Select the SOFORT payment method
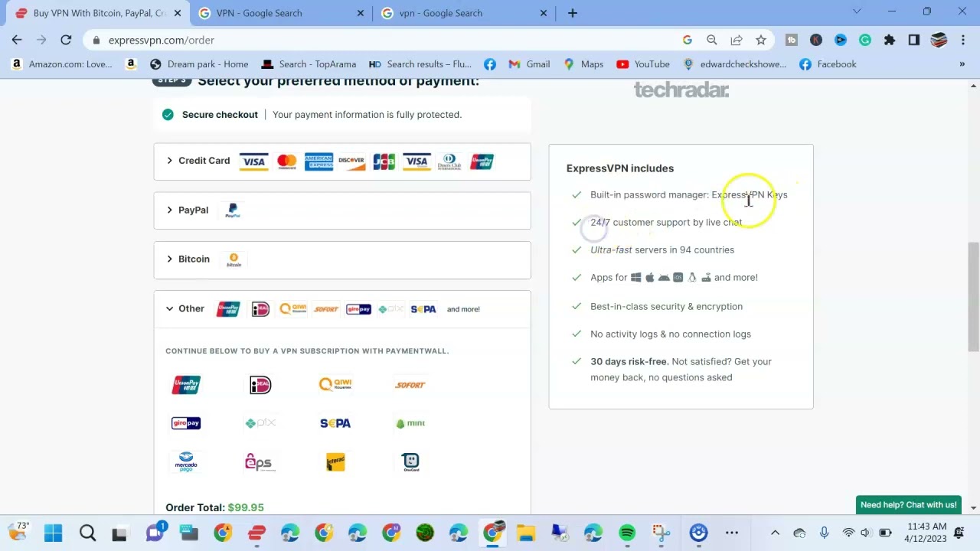 click(x=410, y=385)
